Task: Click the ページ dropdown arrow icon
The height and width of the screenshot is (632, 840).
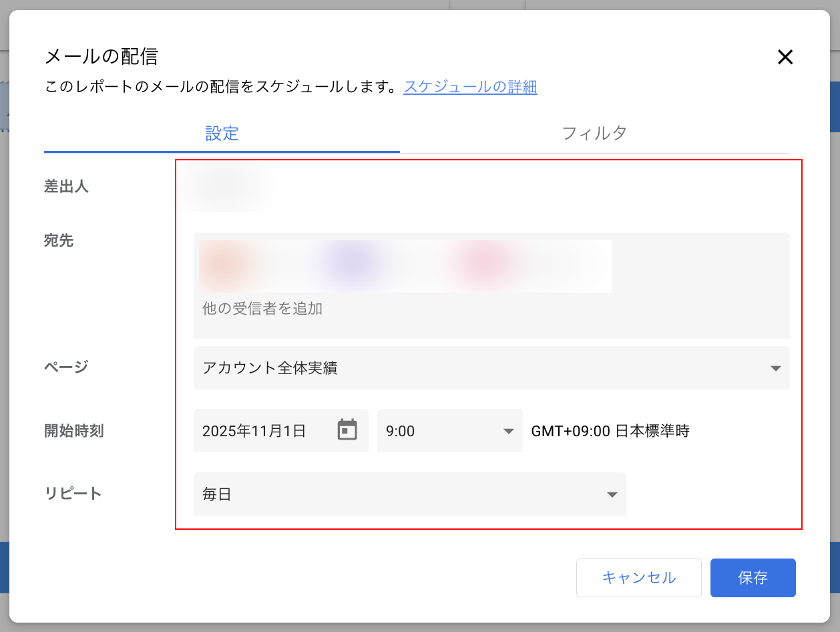Action: (x=775, y=368)
